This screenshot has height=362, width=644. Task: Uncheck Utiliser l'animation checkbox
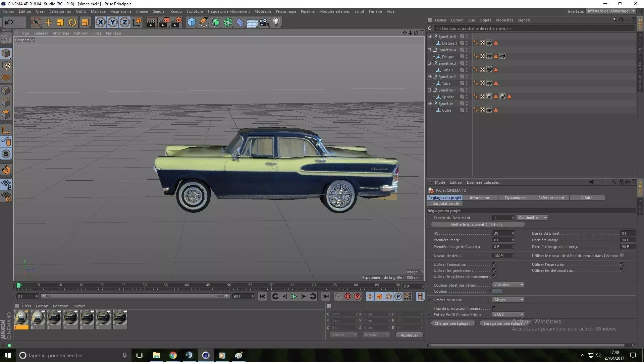point(494,264)
